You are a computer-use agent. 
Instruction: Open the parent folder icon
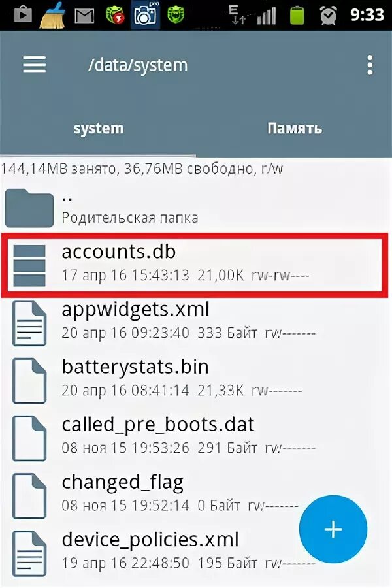[29, 208]
